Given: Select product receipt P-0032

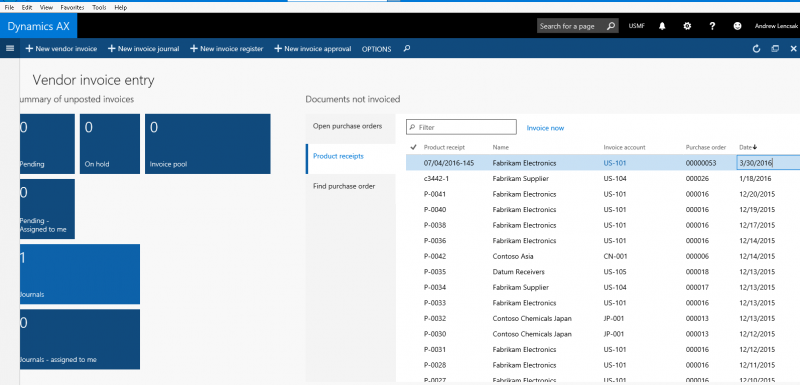Looking at the screenshot, I should point(435,319).
